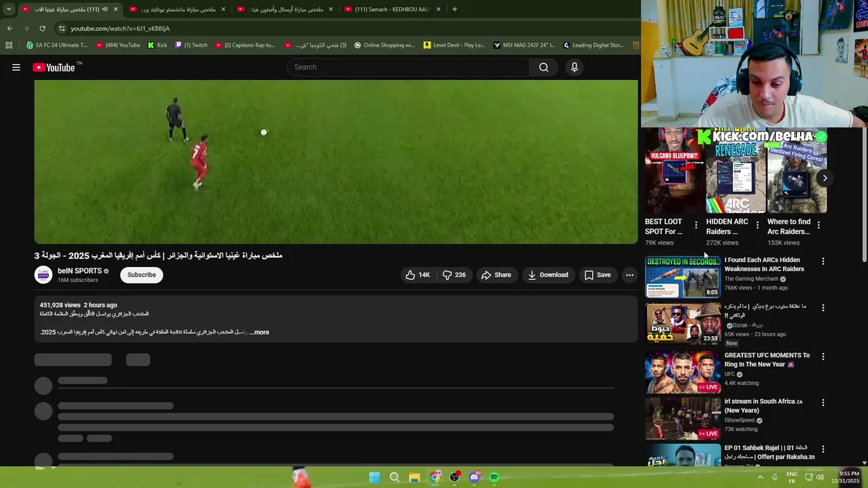Open Spotify from the taskbar
This screenshot has width=868, height=488.
tap(494, 477)
